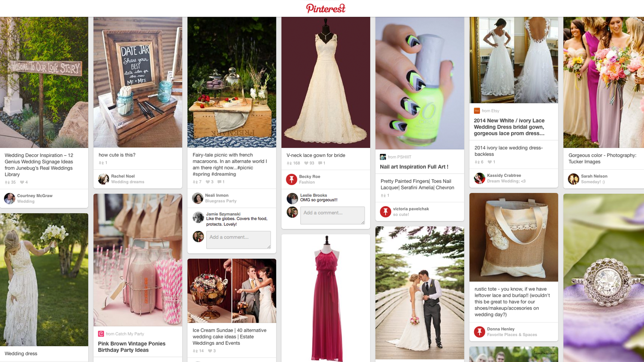Open the Nail art Inspiration Full Art link
Viewport: 644px width, 362px height.
tap(414, 167)
